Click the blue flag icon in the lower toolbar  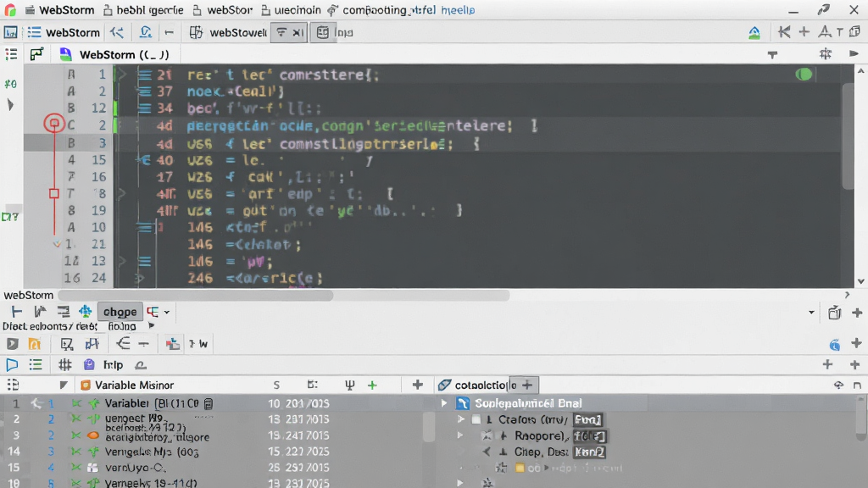(x=12, y=365)
